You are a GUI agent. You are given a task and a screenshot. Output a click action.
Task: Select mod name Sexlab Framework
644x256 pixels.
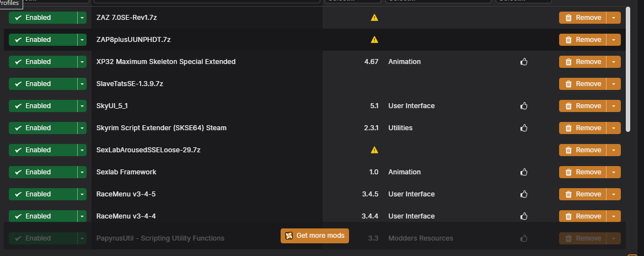126,172
